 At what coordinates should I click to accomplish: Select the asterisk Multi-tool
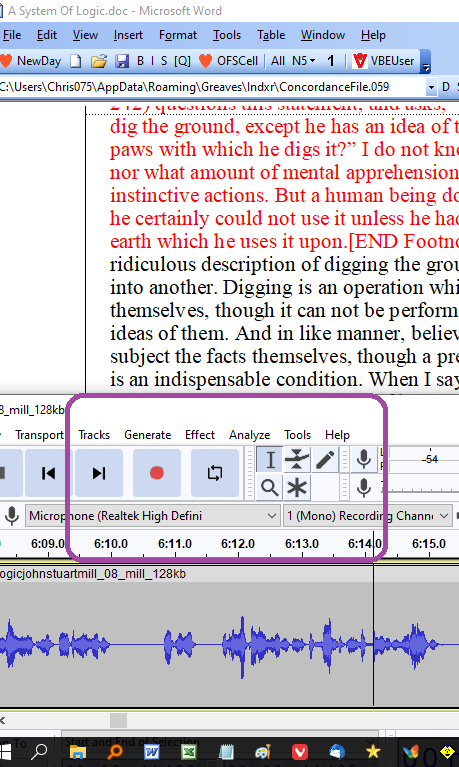[x=297, y=488]
